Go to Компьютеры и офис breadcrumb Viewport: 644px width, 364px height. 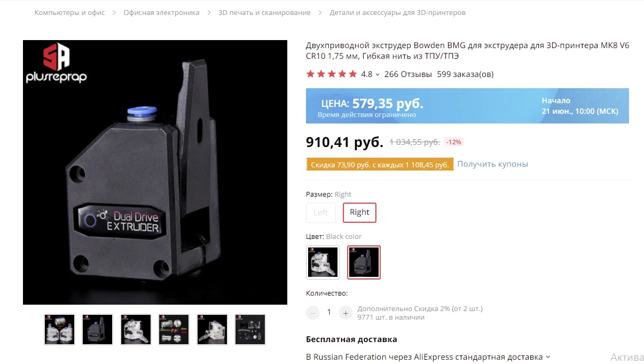point(70,12)
